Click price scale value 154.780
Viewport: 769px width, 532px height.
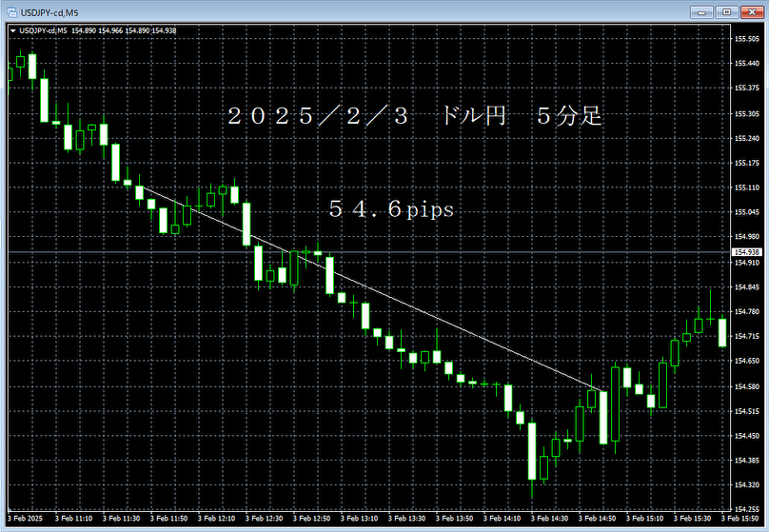[x=747, y=311]
